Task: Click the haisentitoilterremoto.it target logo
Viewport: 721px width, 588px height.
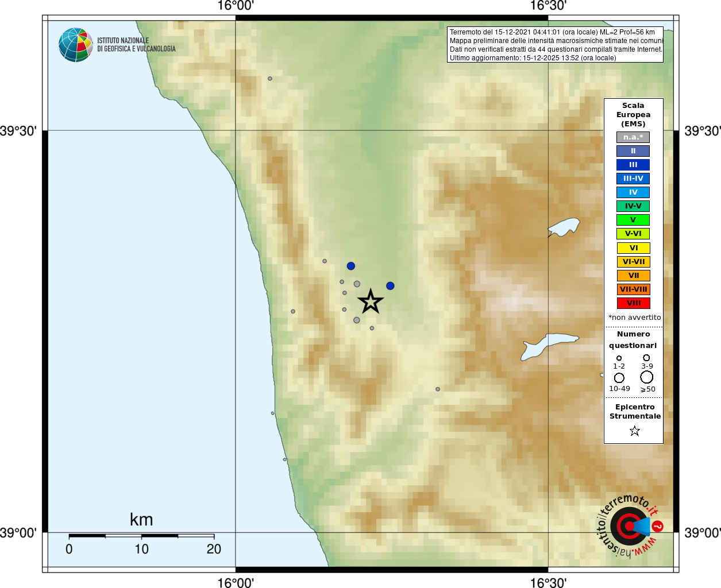Action: click(630, 526)
